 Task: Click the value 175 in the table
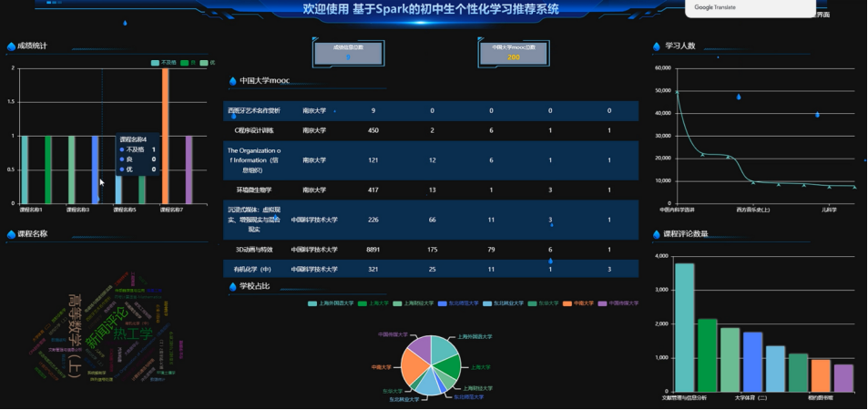click(433, 250)
